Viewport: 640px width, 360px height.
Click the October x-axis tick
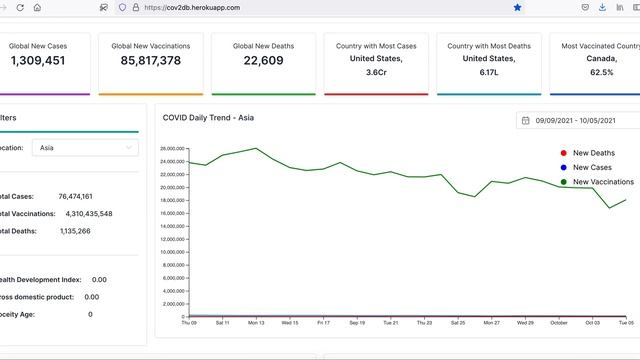(559, 323)
